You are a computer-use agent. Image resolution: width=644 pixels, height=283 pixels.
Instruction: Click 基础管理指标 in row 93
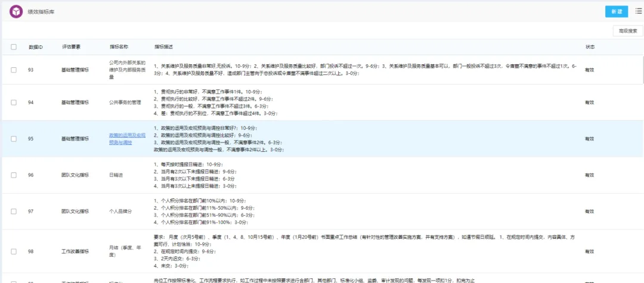coord(75,70)
